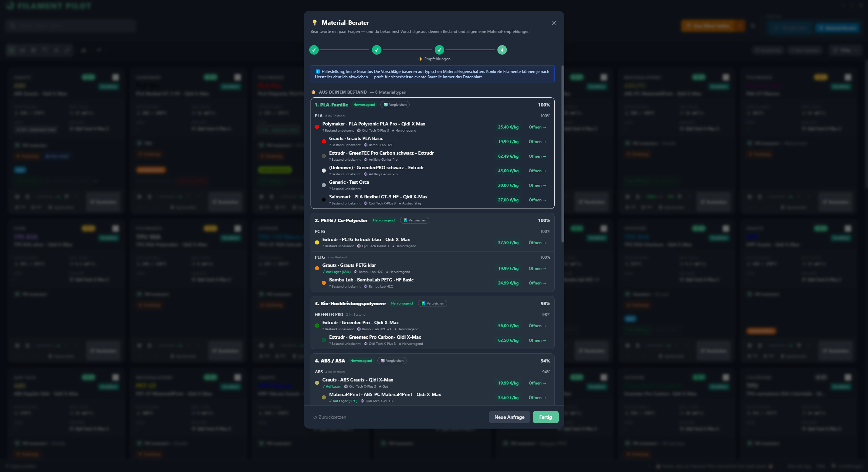This screenshot has height=472, width=868.
Task: Click the 56,00 €/kg price
Action: [508, 326]
